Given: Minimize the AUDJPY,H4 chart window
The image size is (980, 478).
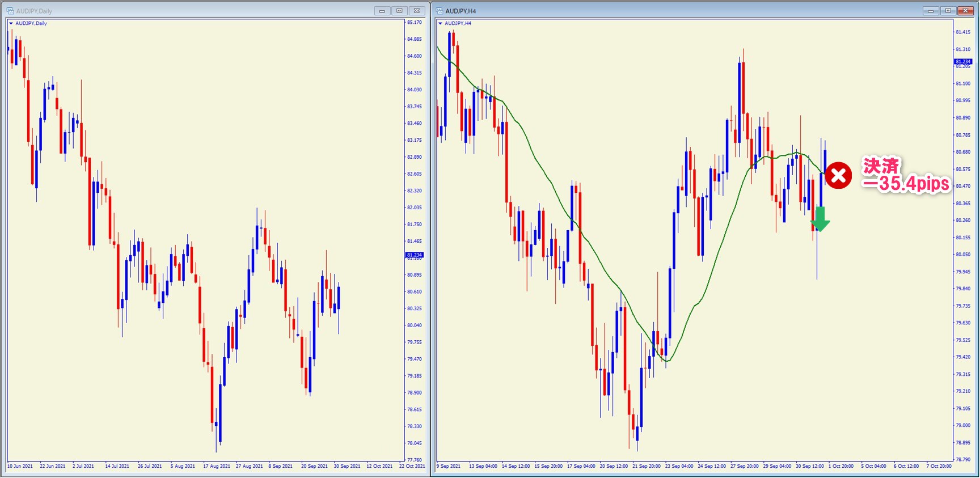Looking at the screenshot, I should (x=931, y=11).
